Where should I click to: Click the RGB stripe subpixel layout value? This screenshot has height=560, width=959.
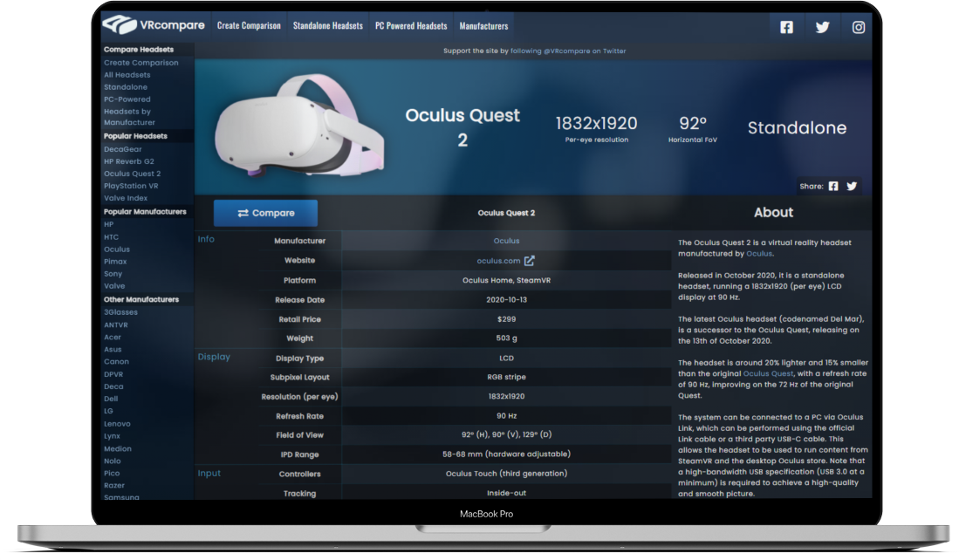[x=506, y=377]
